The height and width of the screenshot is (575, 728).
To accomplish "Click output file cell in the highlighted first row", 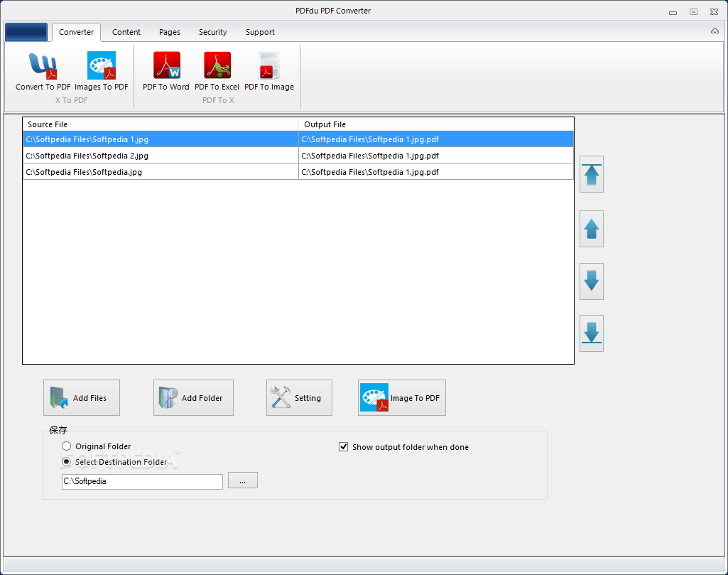I will click(436, 139).
